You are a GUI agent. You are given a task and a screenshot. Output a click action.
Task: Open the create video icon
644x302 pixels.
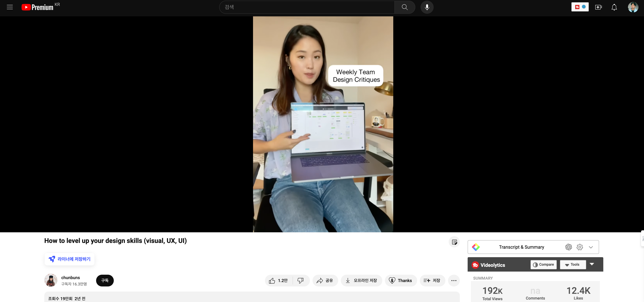click(598, 7)
